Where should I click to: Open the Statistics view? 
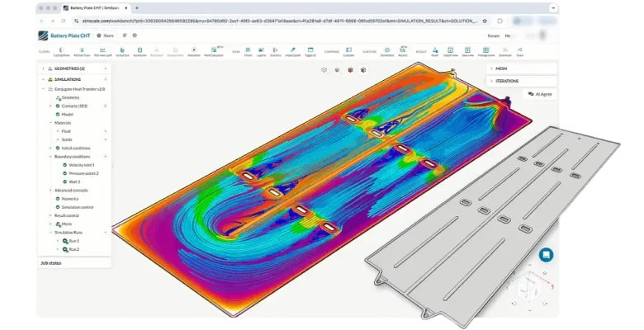(276, 52)
